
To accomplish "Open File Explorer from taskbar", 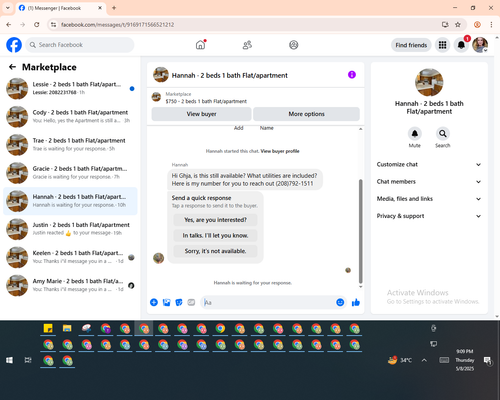I will click(67, 328).
